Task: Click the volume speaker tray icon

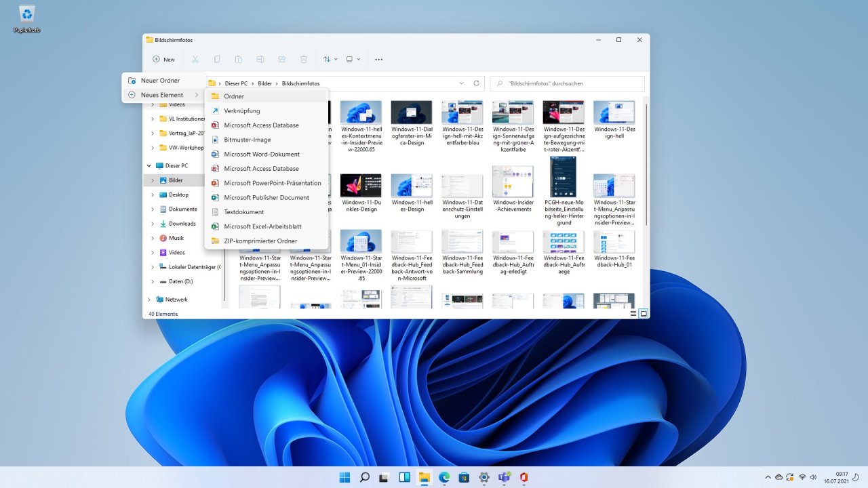Action: [813, 477]
